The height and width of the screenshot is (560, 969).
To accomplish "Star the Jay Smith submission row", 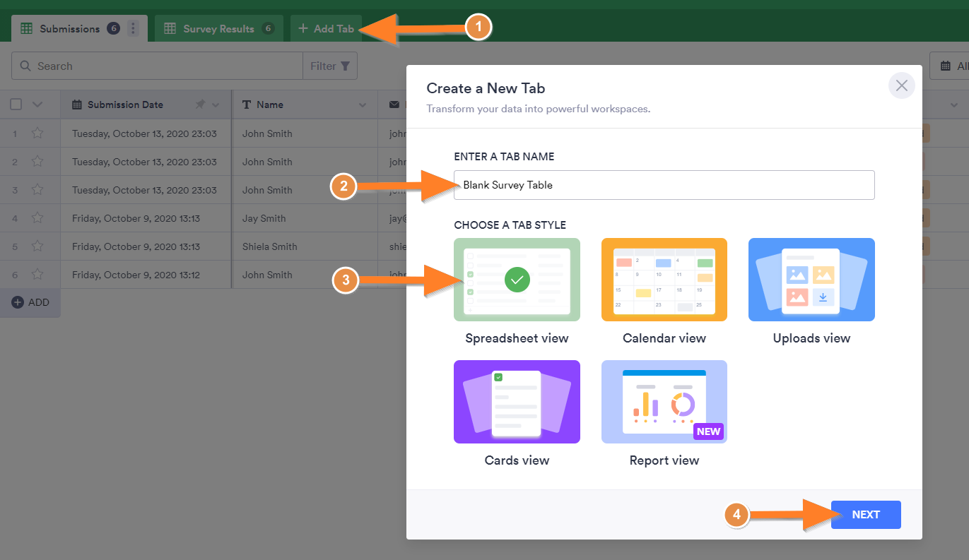I will [37, 218].
